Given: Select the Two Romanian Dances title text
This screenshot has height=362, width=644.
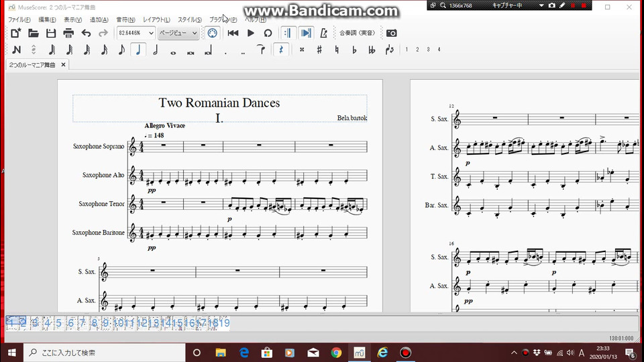Looking at the screenshot, I should click(219, 103).
